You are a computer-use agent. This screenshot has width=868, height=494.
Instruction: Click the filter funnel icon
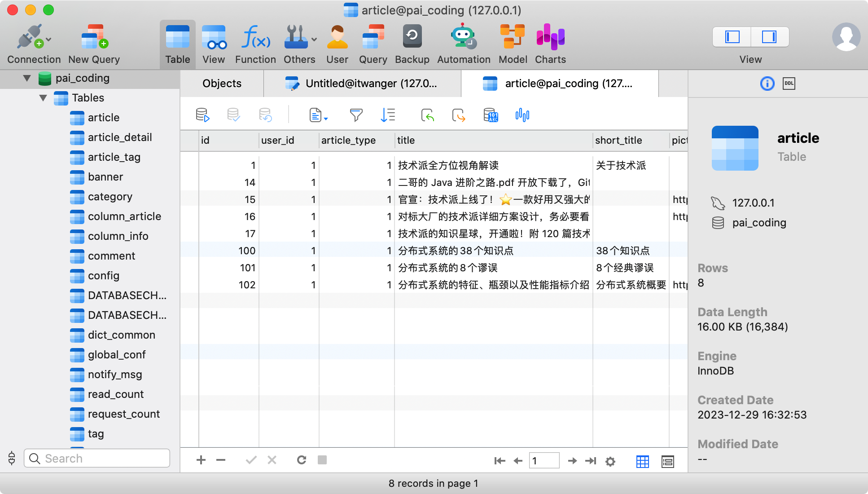(x=356, y=115)
